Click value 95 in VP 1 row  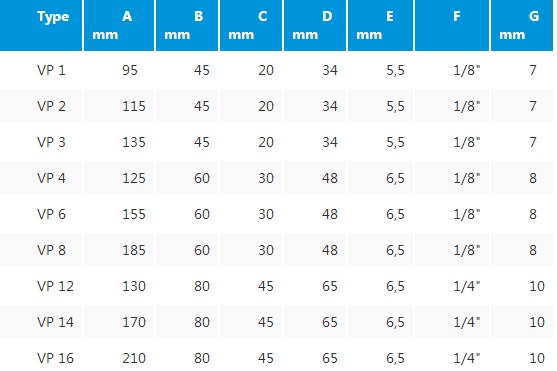click(x=130, y=70)
